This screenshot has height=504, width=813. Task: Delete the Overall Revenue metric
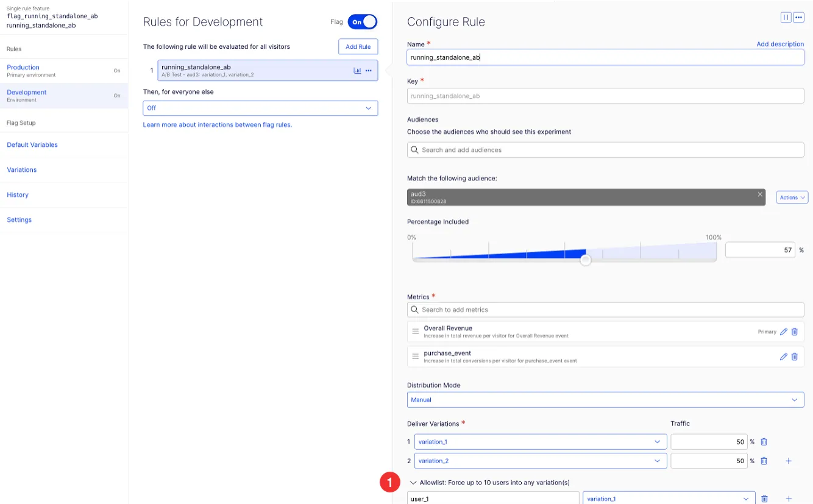click(795, 332)
